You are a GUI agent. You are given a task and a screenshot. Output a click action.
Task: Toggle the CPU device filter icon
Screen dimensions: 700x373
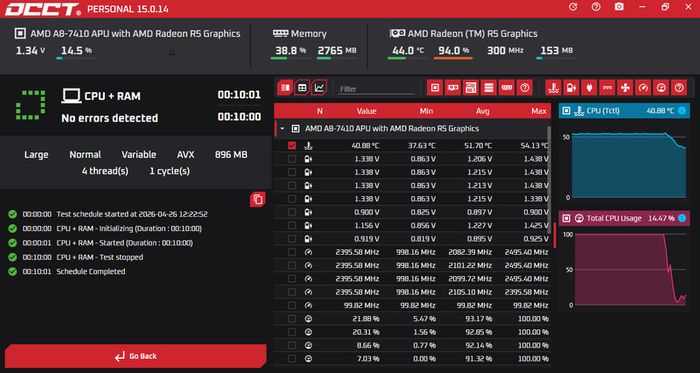coord(435,88)
